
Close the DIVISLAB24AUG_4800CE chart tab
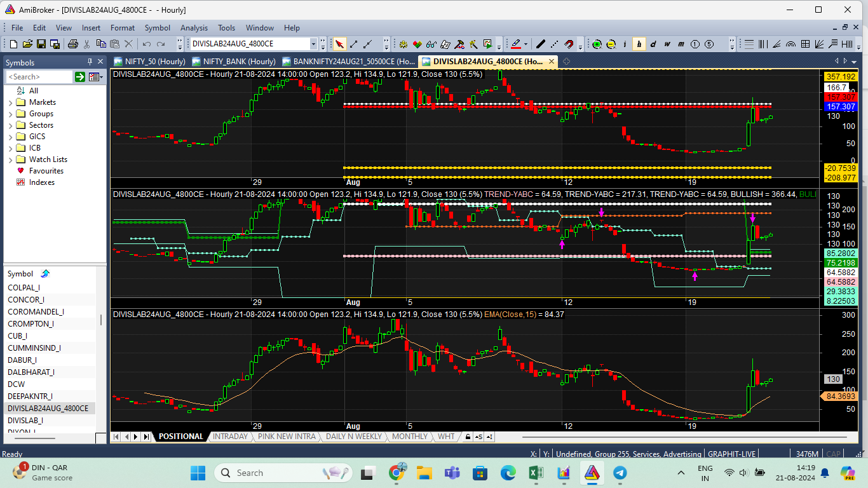pyautogui.click(x=552, y=62)
